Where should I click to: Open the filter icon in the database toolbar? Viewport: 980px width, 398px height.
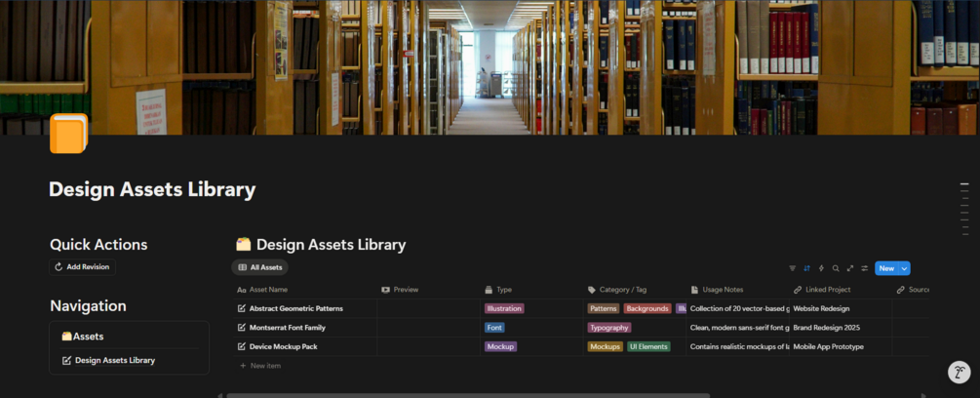[x=792, y=268]
